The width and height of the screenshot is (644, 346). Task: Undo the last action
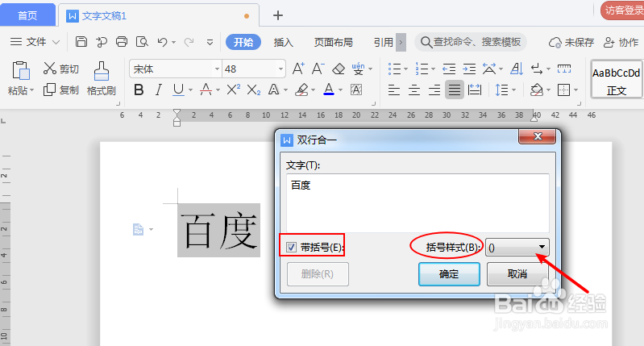(162, 42)
